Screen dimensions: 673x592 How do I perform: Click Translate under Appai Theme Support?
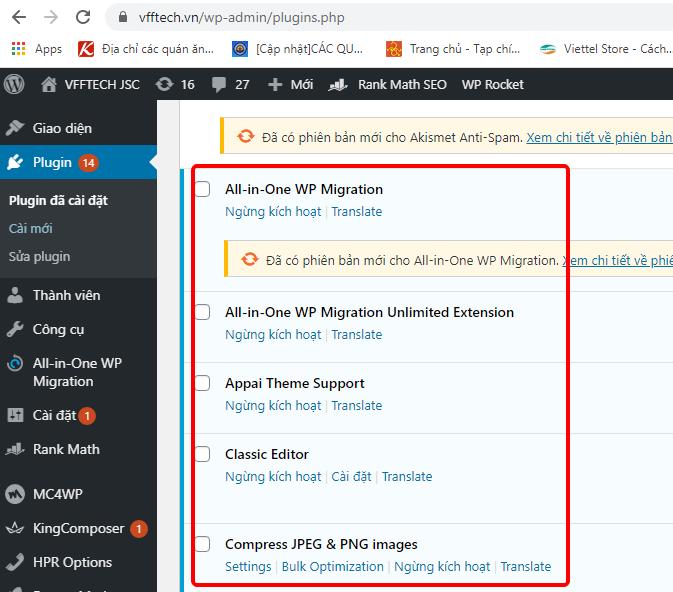tap(357, 406)
